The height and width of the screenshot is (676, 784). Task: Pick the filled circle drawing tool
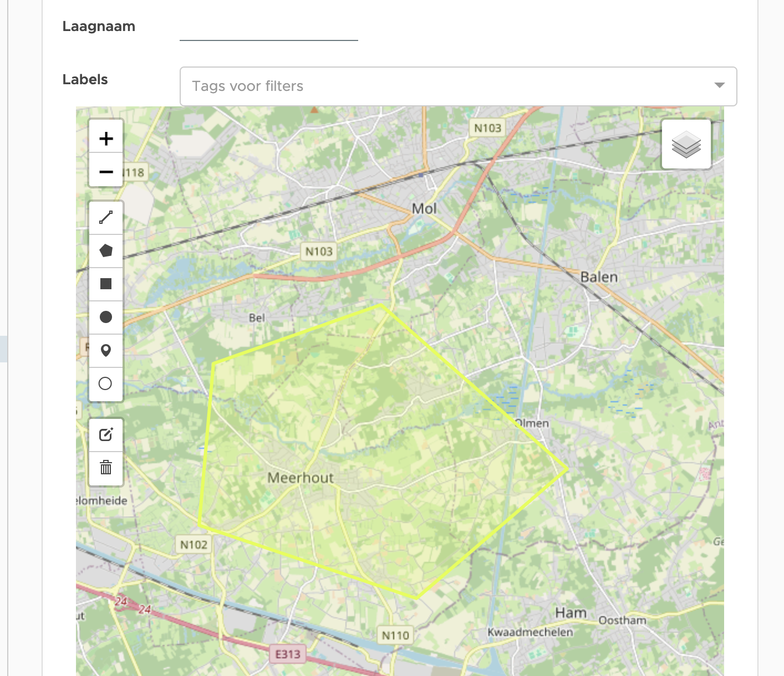coord(106,317)
